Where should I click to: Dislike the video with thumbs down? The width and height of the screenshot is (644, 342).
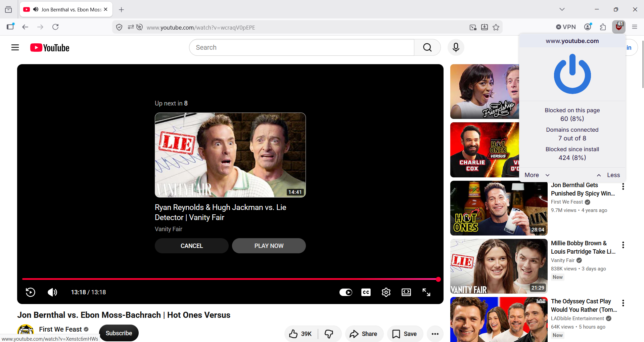[x=329, y=334]
